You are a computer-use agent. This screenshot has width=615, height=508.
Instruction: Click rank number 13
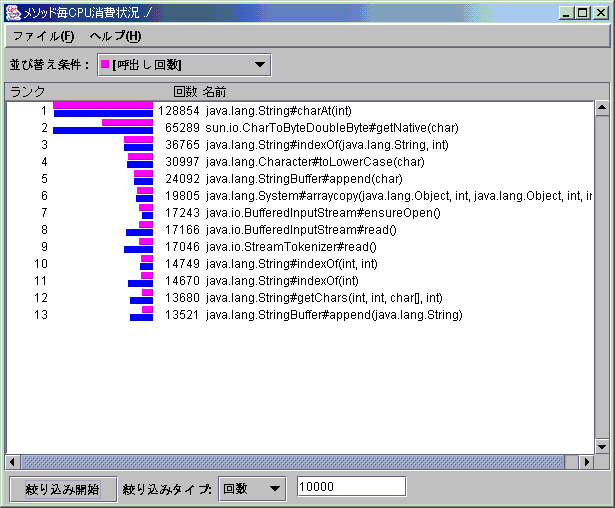[x=41, y=315]
